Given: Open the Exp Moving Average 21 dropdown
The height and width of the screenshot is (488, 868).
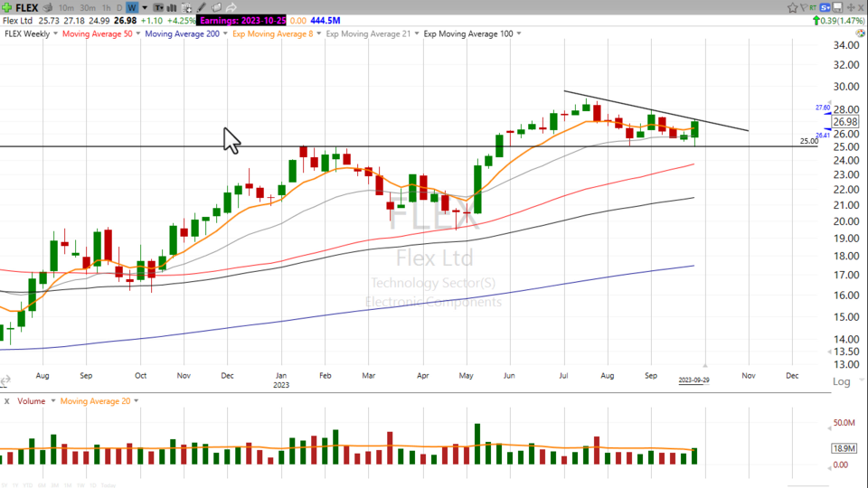Looking at the screenshot, I should click(x=416, y=33).
